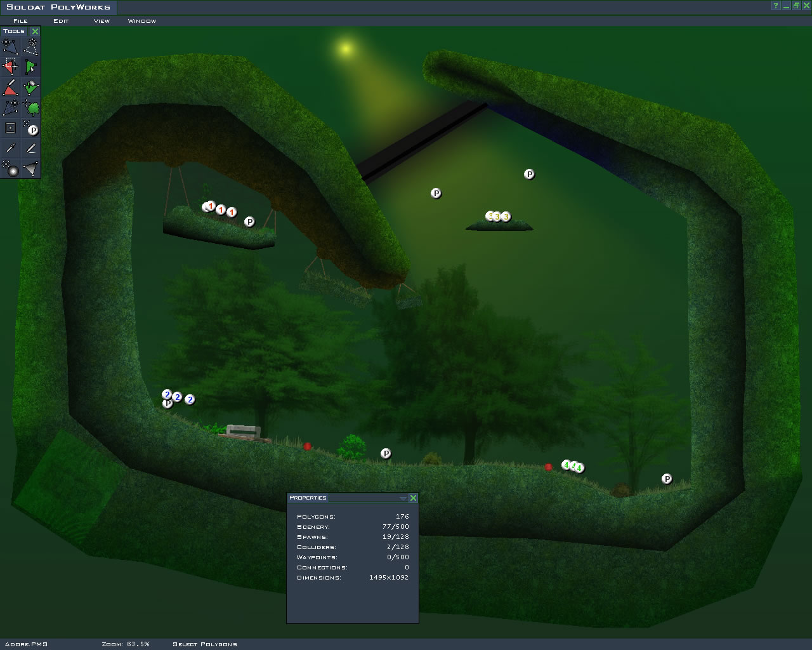Choose the Objects spawn point tool
812x650 pixels.
pos(30,128)
